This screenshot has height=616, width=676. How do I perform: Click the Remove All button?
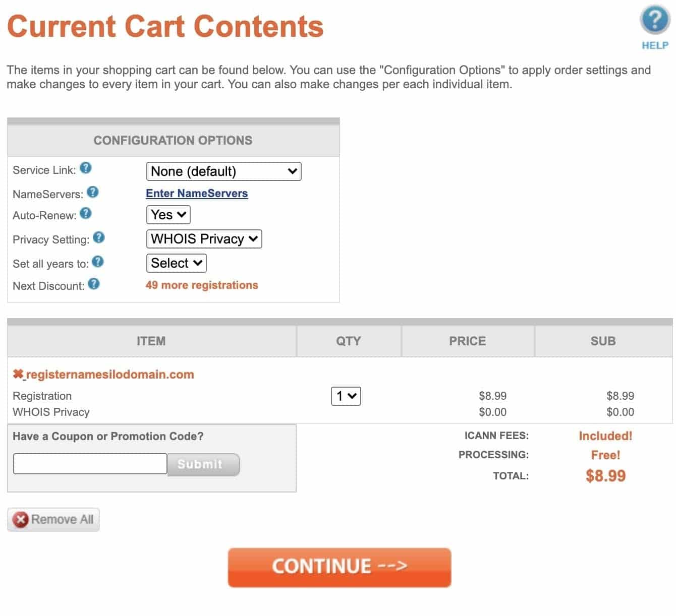click(x=53, y=519)
